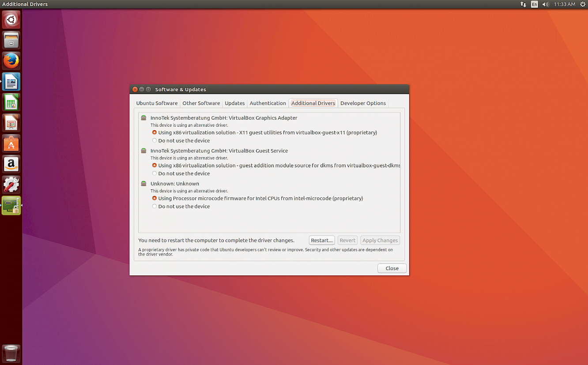The height and width of the screenshot is (365, 588).
Task: Open the clock showing 11:33 AM
Action: 565,4
